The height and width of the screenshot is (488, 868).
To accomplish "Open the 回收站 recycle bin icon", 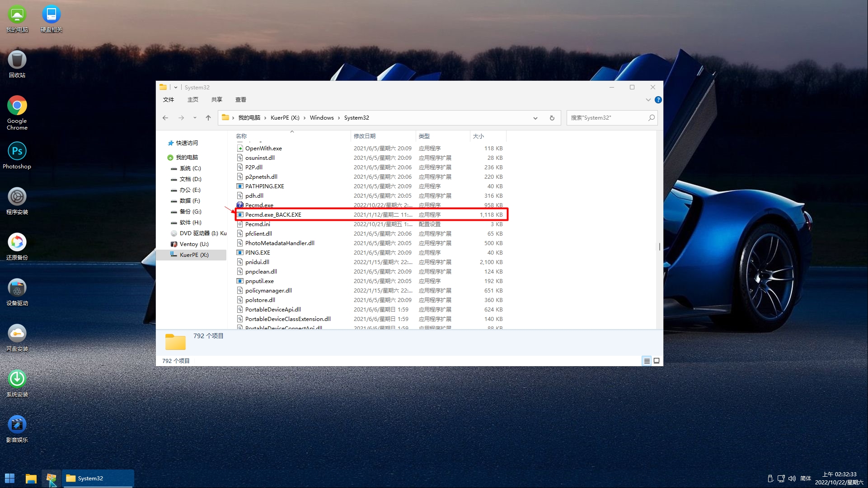I will click(17, 64).
